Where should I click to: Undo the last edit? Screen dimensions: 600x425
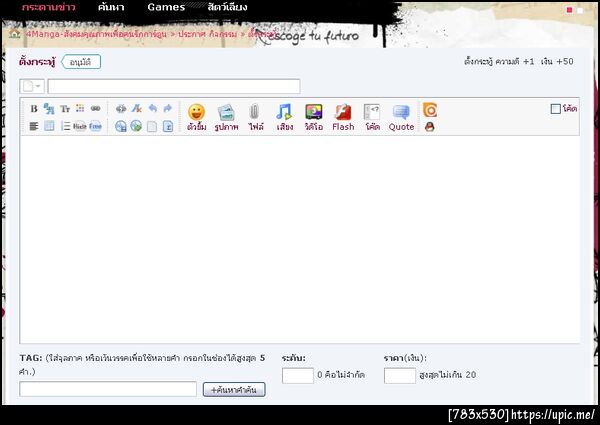(152, 109)
